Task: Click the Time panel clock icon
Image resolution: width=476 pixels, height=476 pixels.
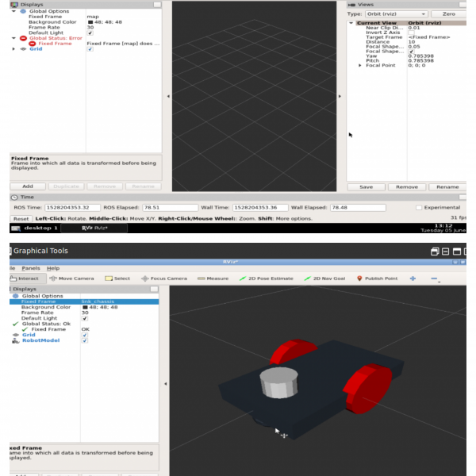Action: [14, 198]
